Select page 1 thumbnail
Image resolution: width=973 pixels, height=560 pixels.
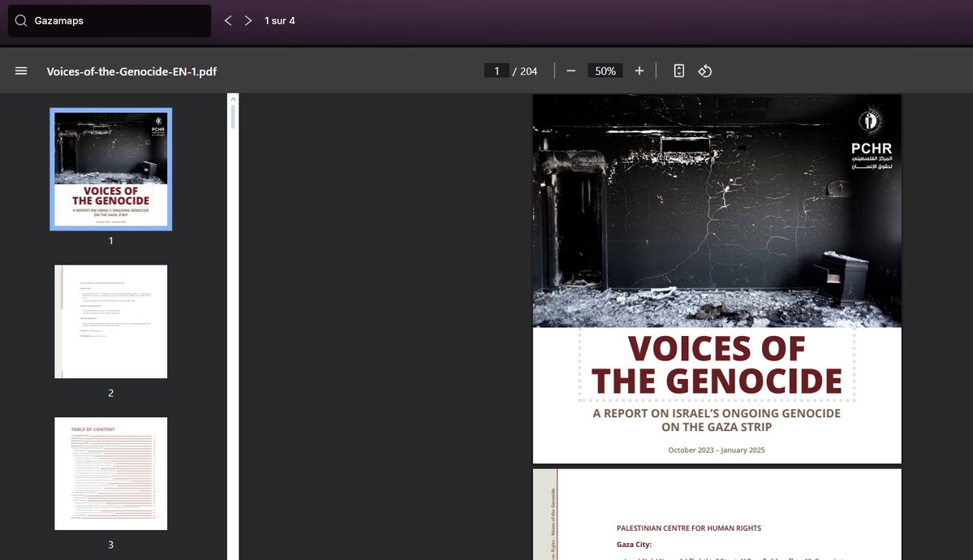pos(111,170)
